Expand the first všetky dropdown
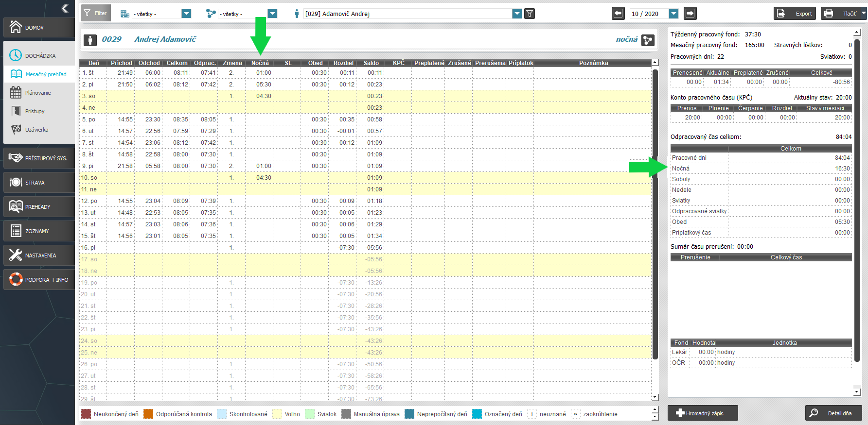 (186, 14)
